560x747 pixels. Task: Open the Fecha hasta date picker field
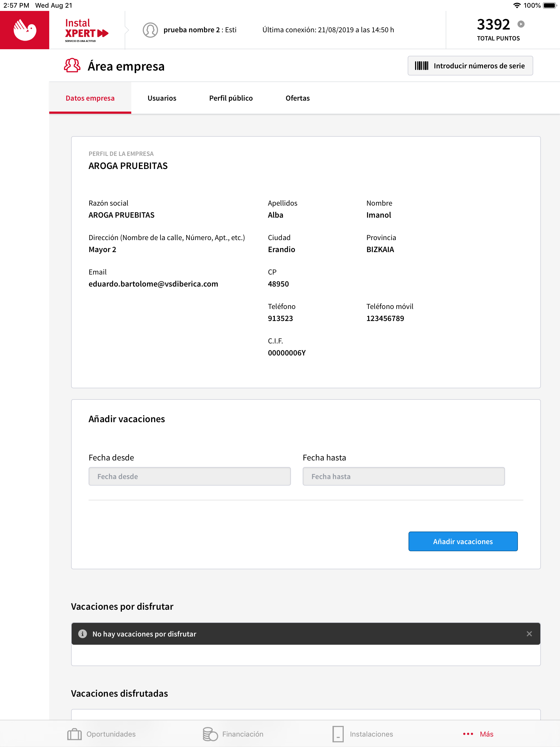[x=404, y=476]
